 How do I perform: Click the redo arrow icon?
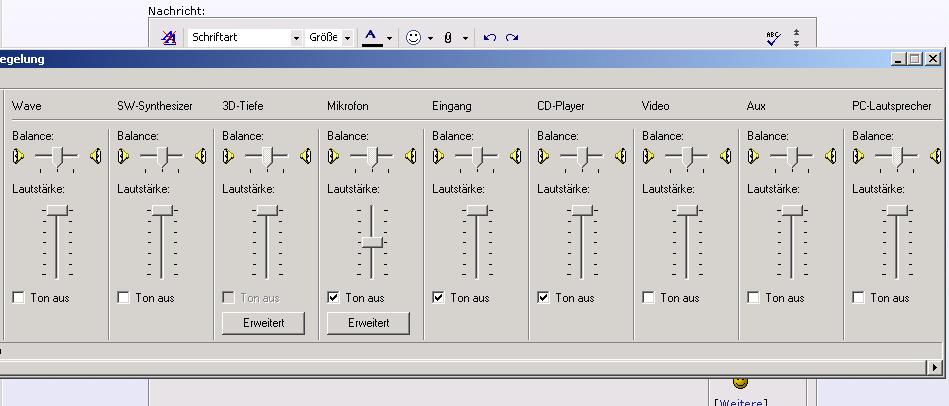[512, 38]
